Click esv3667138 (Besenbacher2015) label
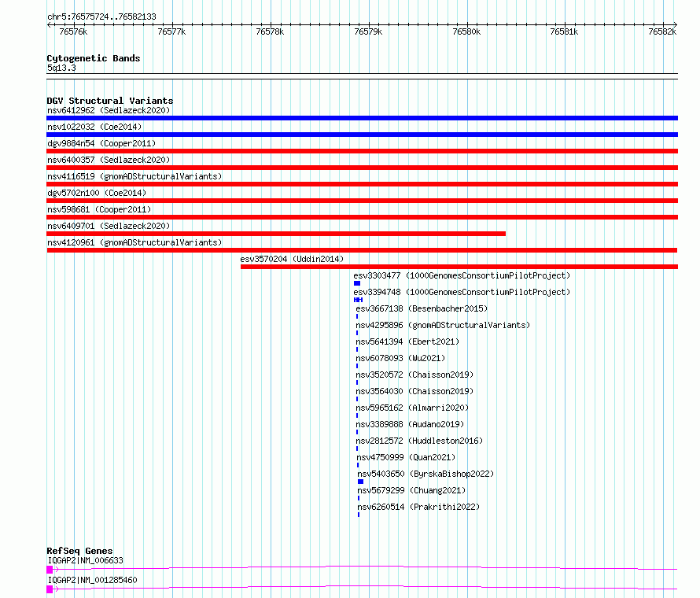Viewport: 700px width, 598px height. [422, 308]
